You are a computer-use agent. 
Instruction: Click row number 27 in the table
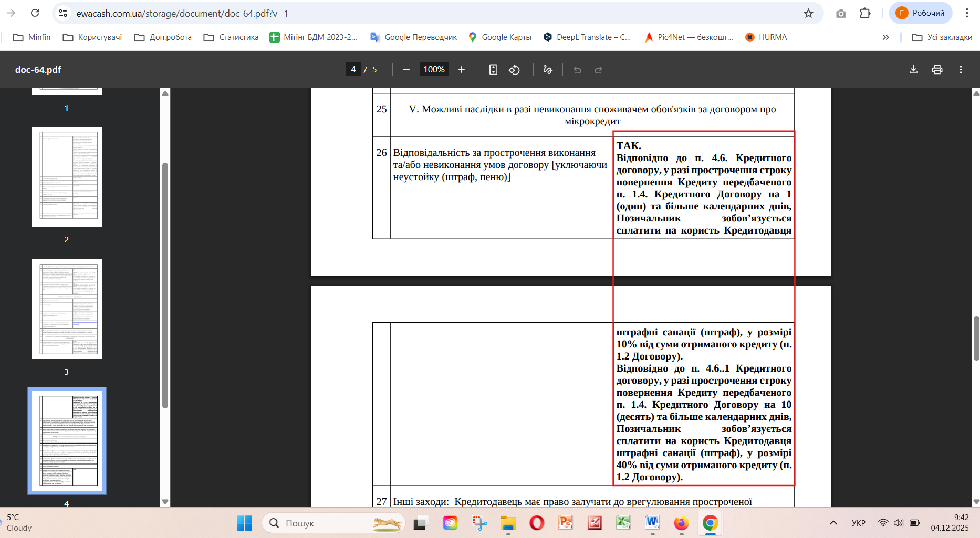tap(381, 502)
